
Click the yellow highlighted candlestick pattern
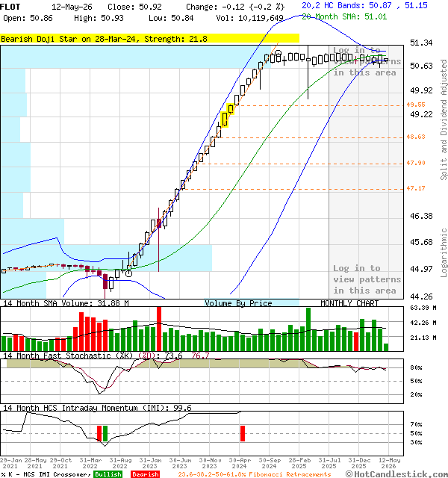227,115
